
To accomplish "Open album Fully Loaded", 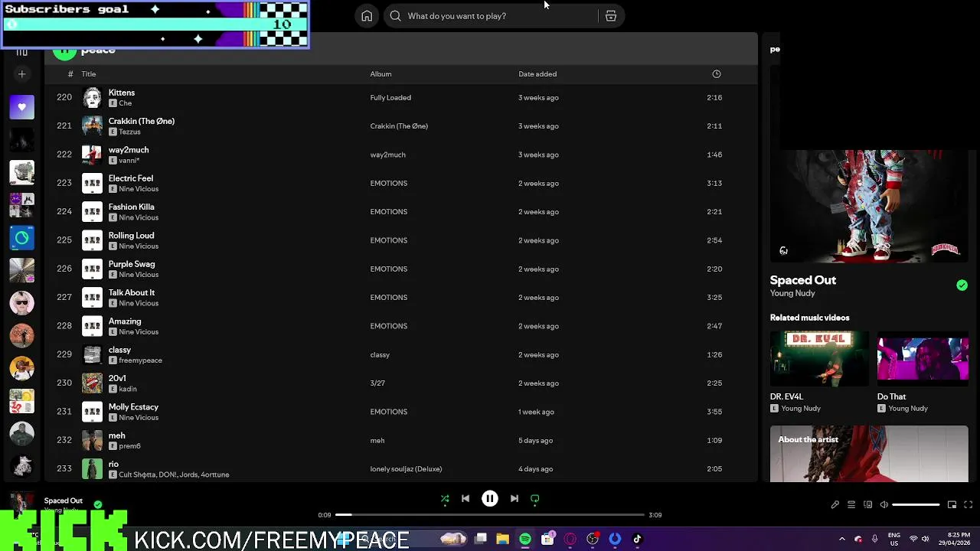I will pos(390,98).
